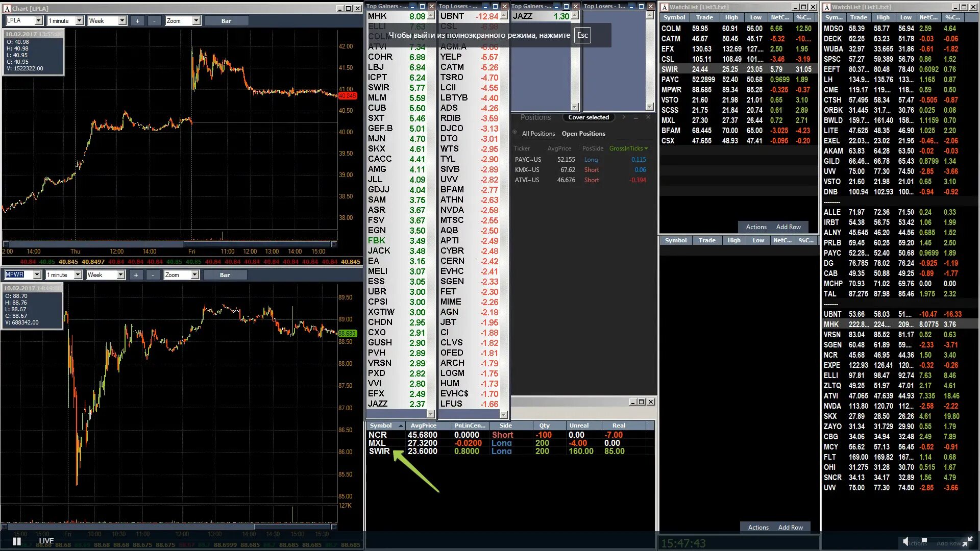Open the LPLA symbol dropdown
Screen dimensions: 980x551
(39, 21)
